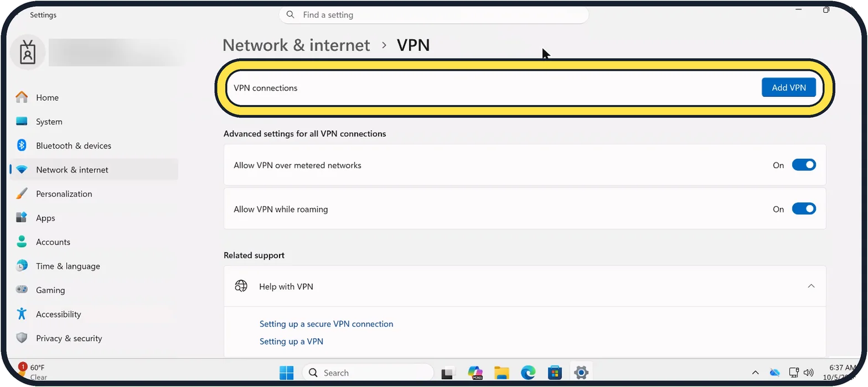Open Bluetooth & devices settings

click(94, 145)
